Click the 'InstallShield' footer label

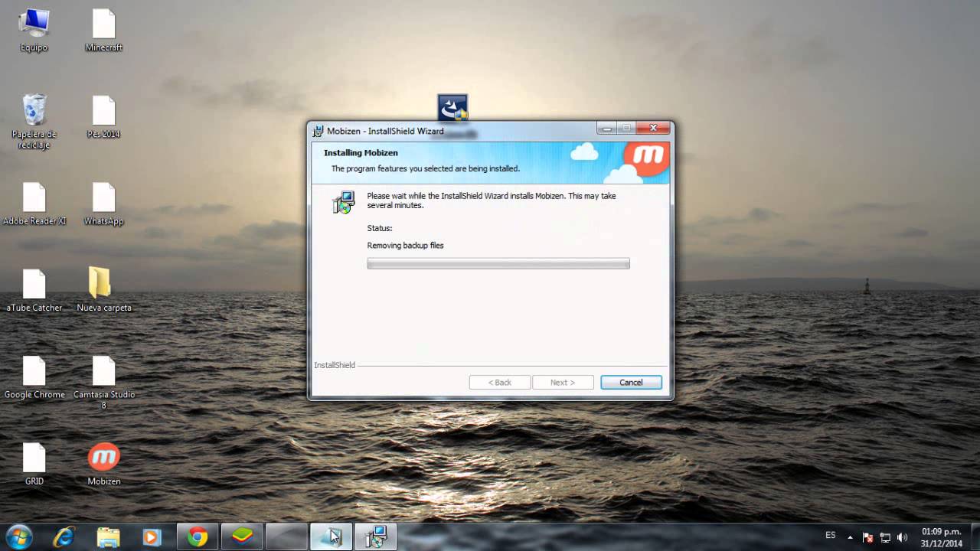pos(335,365)
